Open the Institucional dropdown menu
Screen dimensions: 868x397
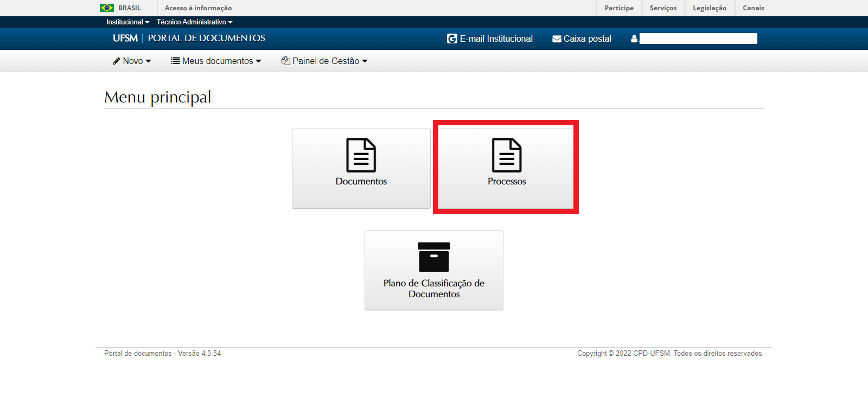point(127,22)
